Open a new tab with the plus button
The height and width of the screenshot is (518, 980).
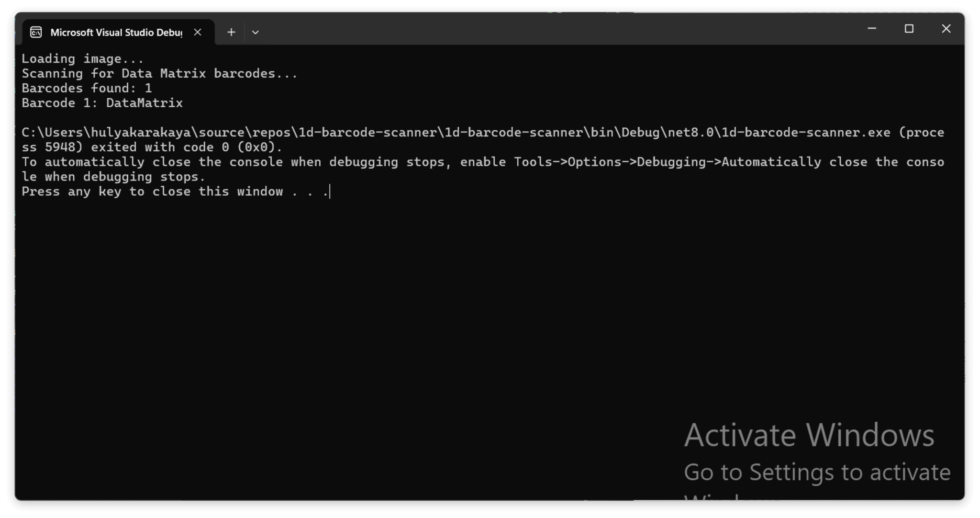pos(231,32)
